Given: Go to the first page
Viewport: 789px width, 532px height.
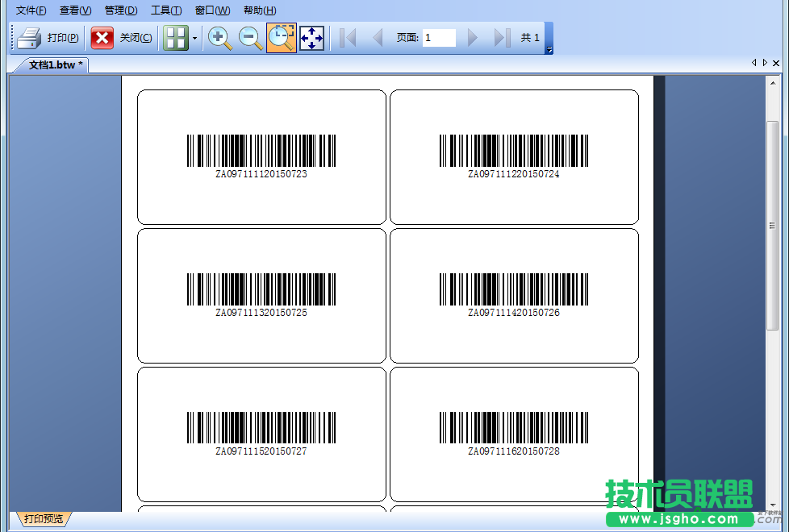Looking at the screenshot, I should [x=348, y=38].
